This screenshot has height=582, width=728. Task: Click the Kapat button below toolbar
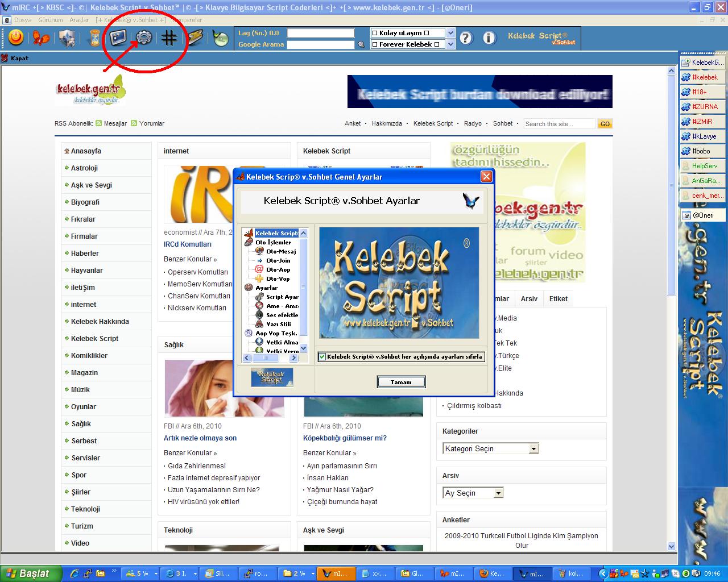[15, 58]
